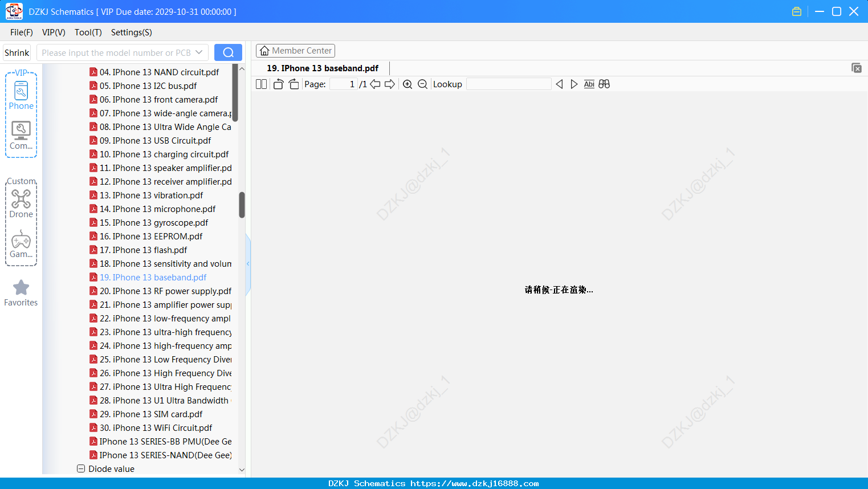Screen dimensions: 868x489
Task: Open the Phone category in VIP sidebar
Action: coord(21,95)
